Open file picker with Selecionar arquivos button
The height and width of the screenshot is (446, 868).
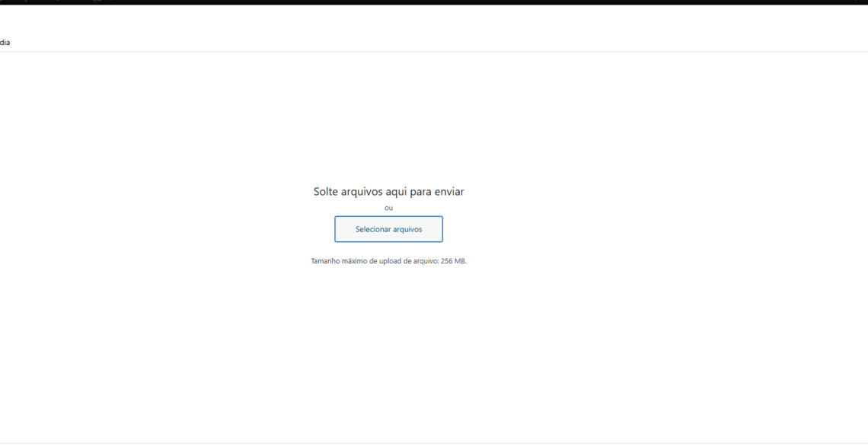point(388,229)
